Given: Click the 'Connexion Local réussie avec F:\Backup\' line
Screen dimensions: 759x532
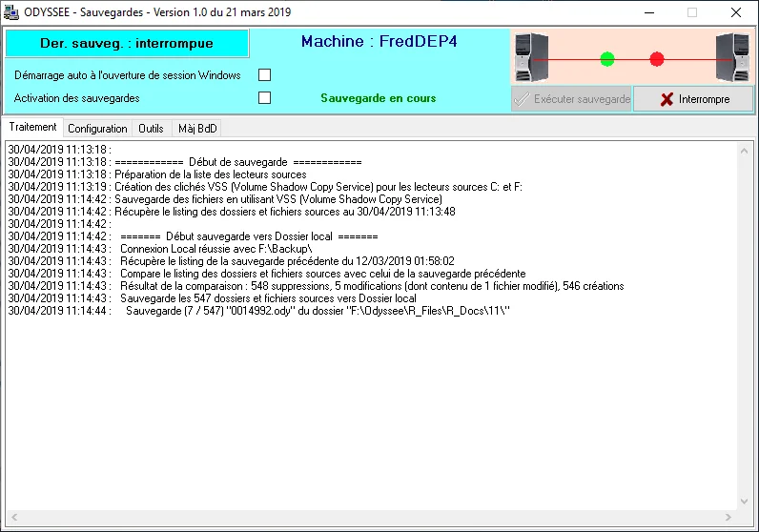Looking at the screenshot, I should [160, 249].
